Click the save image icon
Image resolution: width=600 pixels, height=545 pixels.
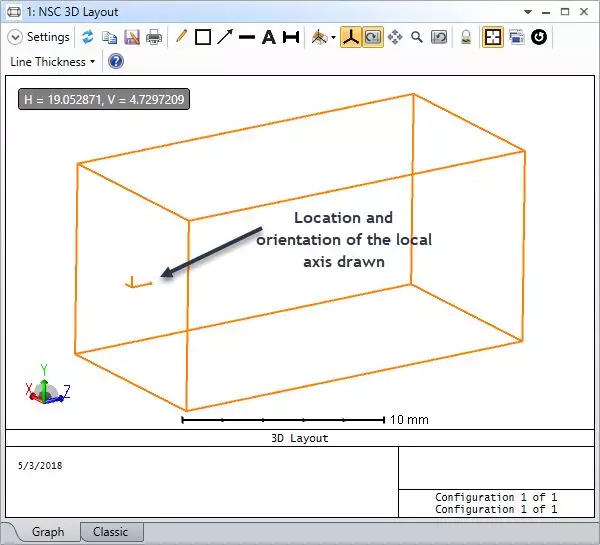coord(132,37)
